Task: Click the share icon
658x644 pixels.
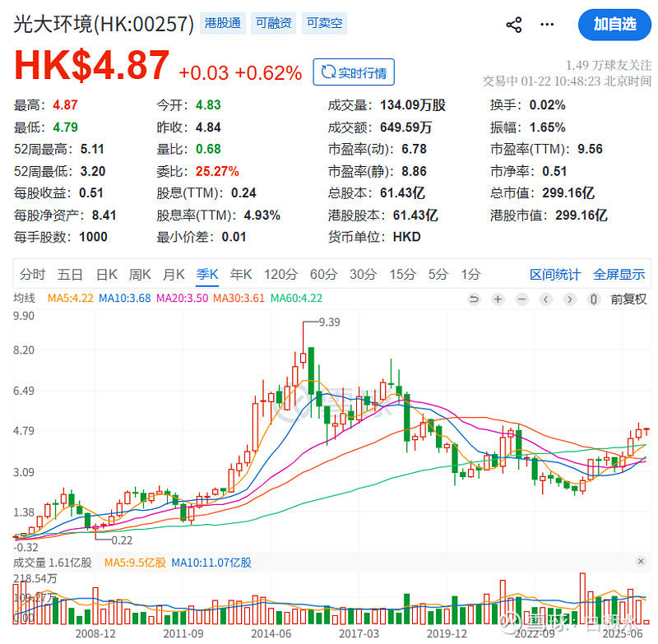Action: tap(513, 25)
